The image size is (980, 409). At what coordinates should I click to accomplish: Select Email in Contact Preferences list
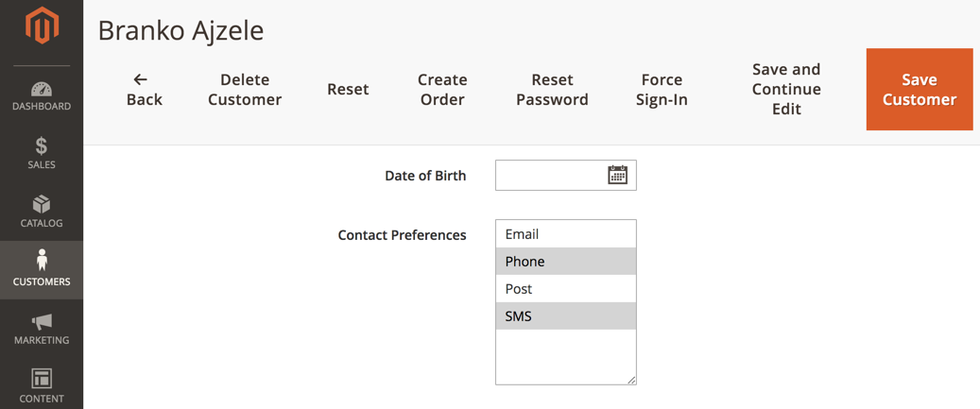coord(565,234)
